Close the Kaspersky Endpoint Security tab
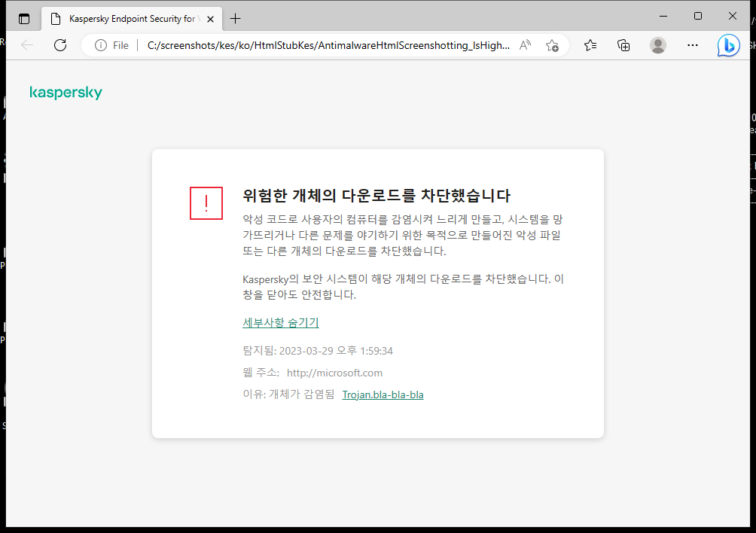 (x=210, y=18)
